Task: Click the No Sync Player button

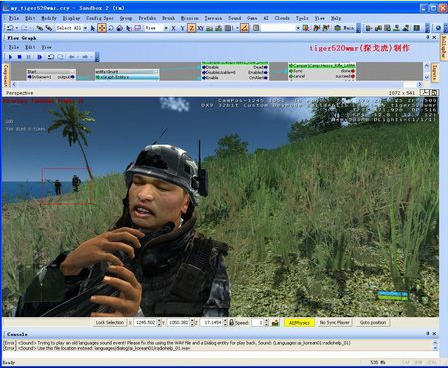Action: click(334, 323)
